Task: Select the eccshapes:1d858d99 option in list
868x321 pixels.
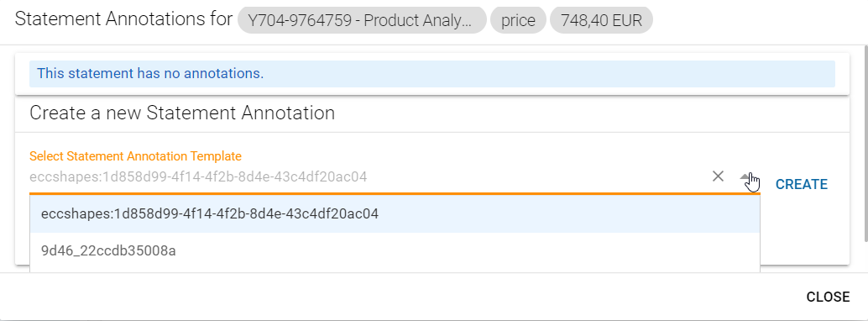Action: [210, 213]
